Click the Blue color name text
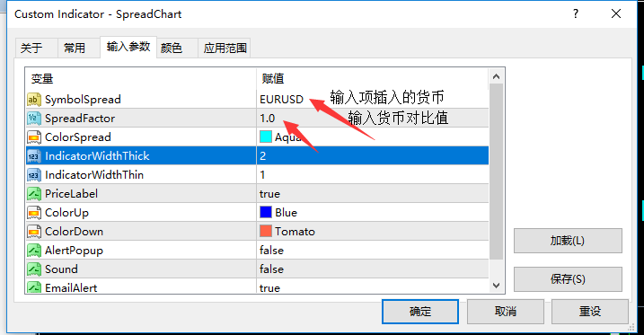Screen dimensions: 644x335 point(286,213)
